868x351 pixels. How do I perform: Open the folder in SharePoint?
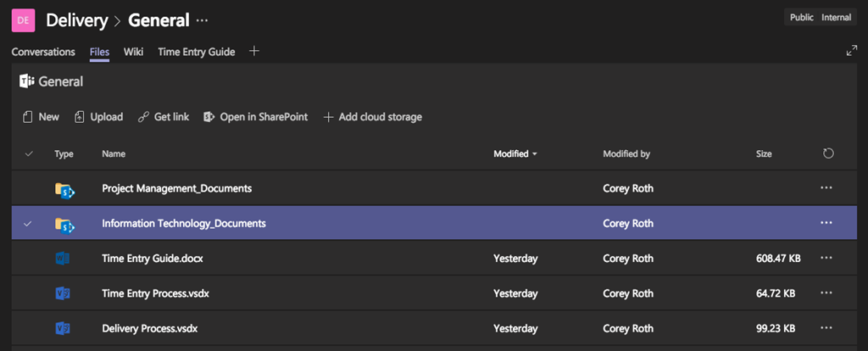(x=256, y=117)
